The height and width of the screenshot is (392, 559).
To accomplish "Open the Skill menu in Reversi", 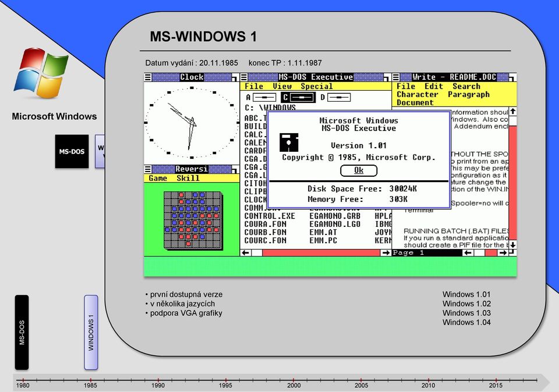I will coord(188,179).
